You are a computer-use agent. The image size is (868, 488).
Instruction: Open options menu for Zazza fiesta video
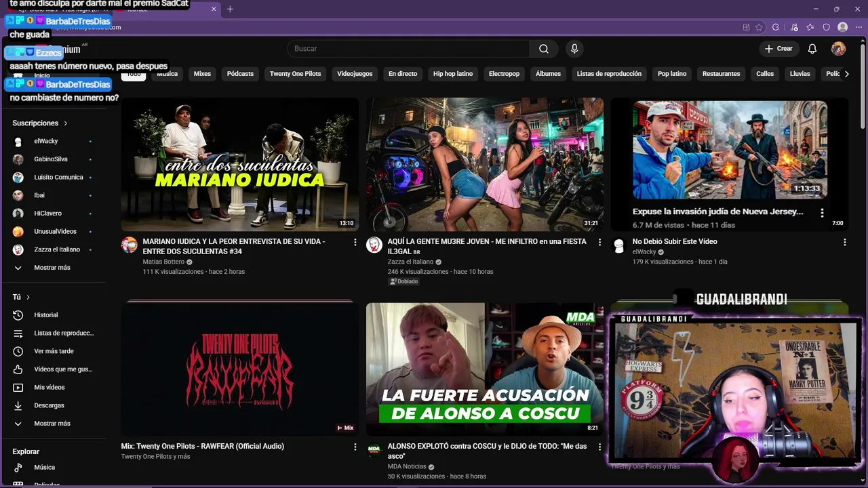point(599,242)
